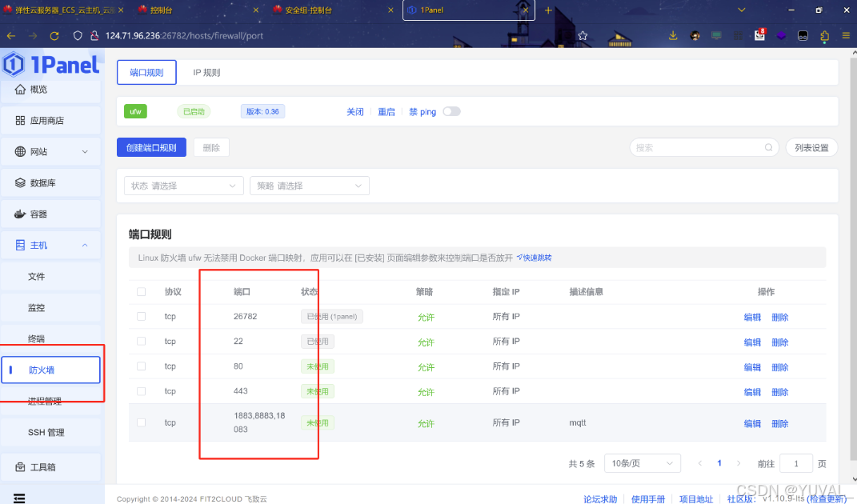This screenshot has height=504, width=857.
Task: Check the checkbox for port 80 row
Action: tap(141, 366)
